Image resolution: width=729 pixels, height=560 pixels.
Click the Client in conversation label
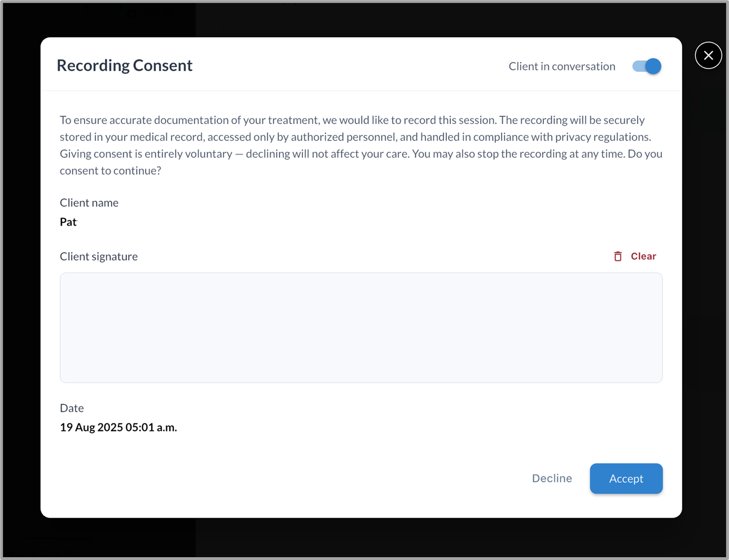click(561, 67)
